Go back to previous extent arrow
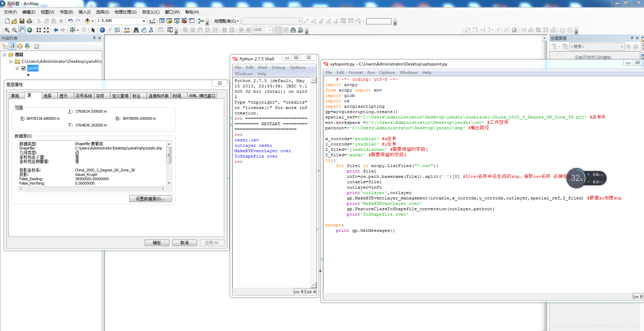This screenshot has height=331, width=644. point(56,30)
